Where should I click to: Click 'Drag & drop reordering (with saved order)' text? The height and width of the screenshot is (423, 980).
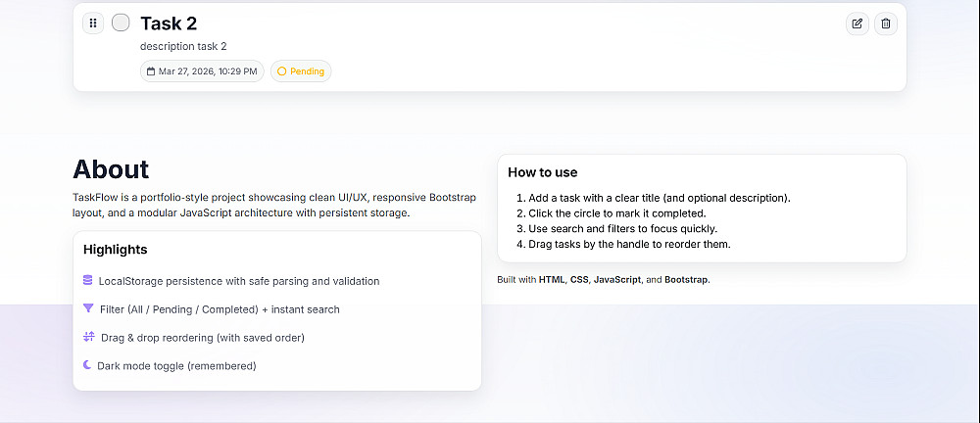[203, 338]
